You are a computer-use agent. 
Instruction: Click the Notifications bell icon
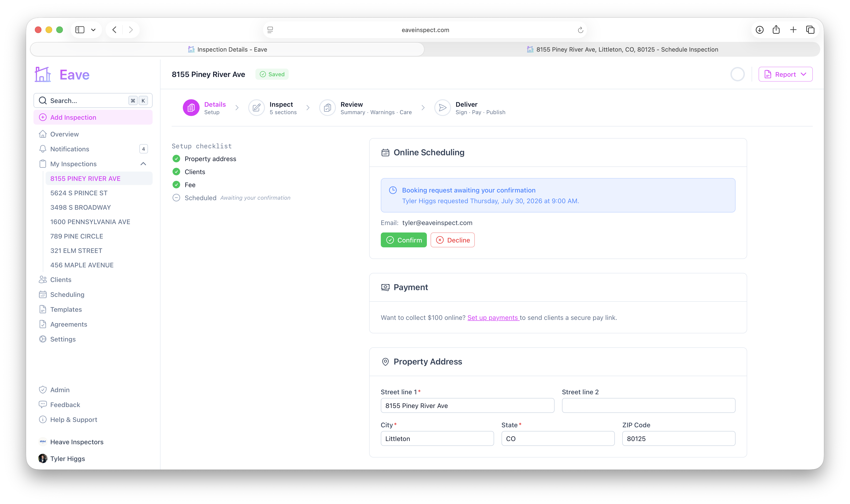43,149
